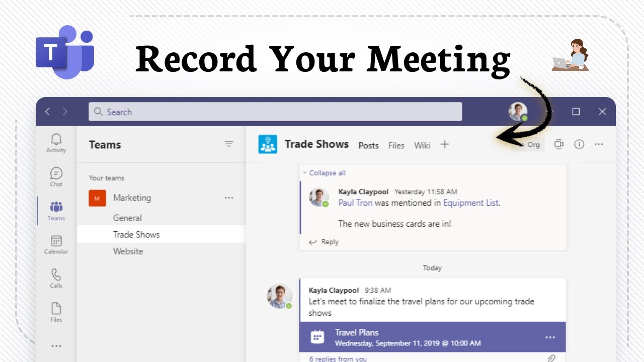
Task: Click the Org button
Action: click(x=528, y=145)
